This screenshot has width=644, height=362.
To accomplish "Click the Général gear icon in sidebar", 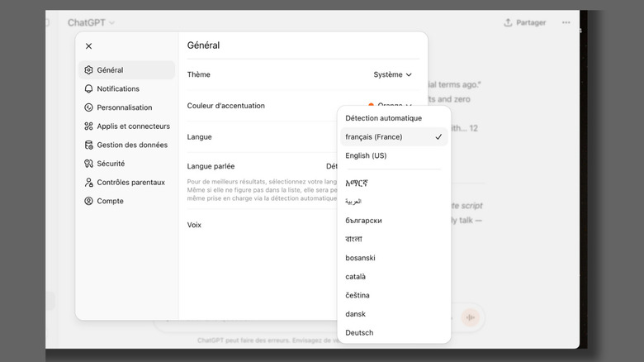I will coord(89,70).
